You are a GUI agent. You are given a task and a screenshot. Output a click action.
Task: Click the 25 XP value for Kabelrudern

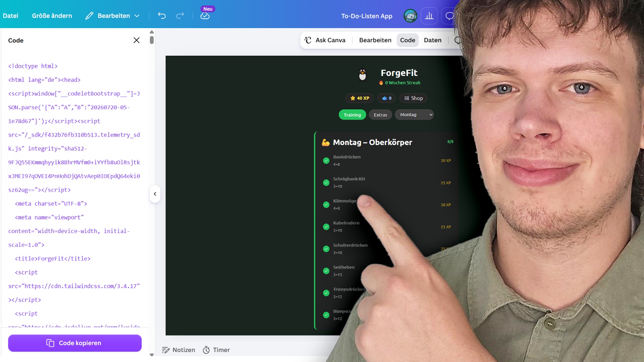446,227
